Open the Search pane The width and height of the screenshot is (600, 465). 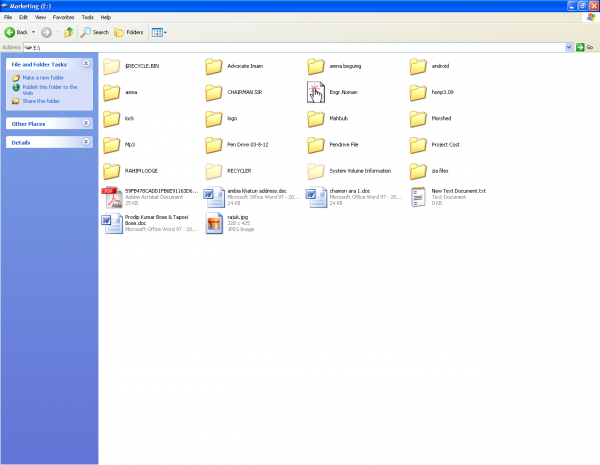[x=95, y=32]
